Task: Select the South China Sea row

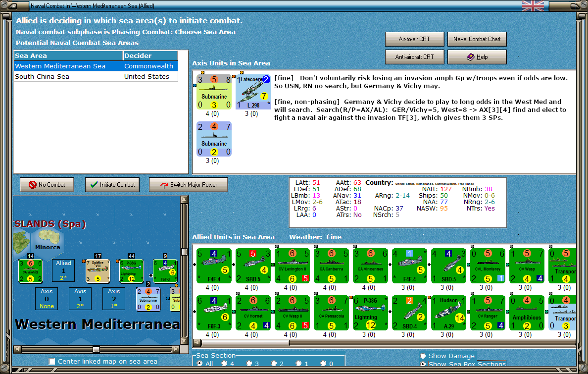Action: (x=96, y=77)
